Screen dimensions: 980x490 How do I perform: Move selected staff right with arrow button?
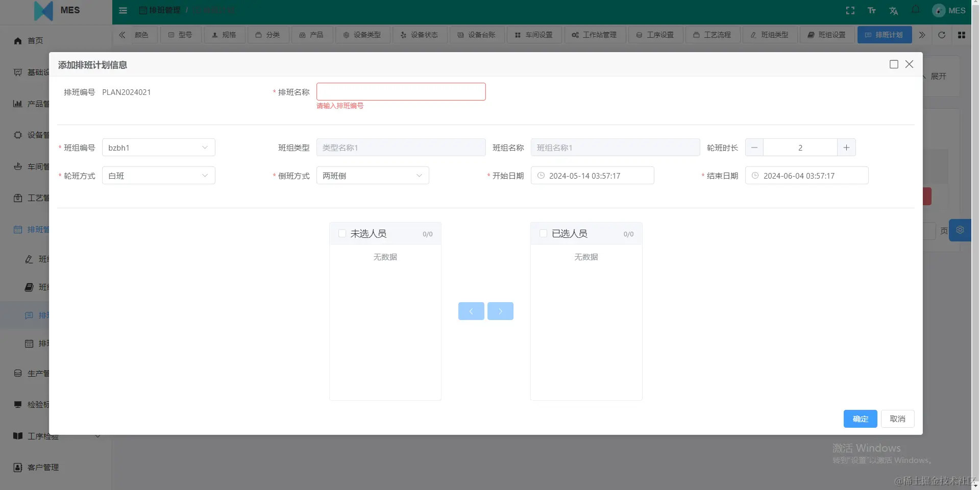pos(500,311)
